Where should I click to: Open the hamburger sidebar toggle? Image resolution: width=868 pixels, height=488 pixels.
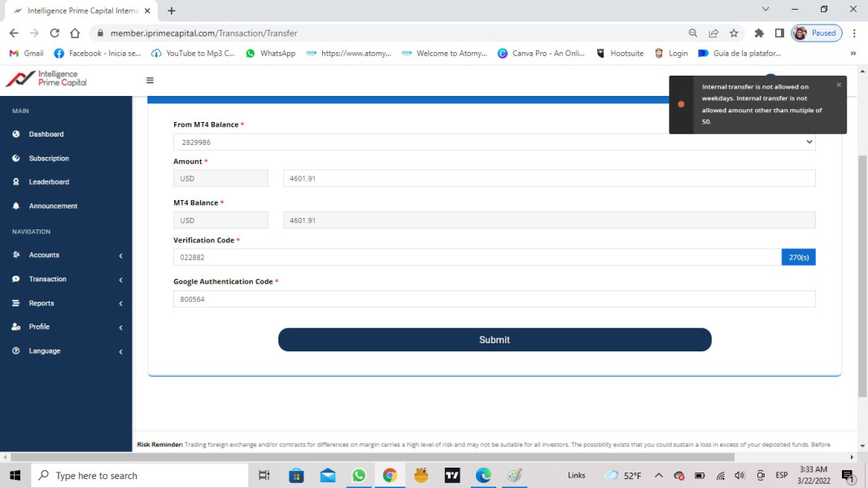pyautogui.click(x=150, y=81)
